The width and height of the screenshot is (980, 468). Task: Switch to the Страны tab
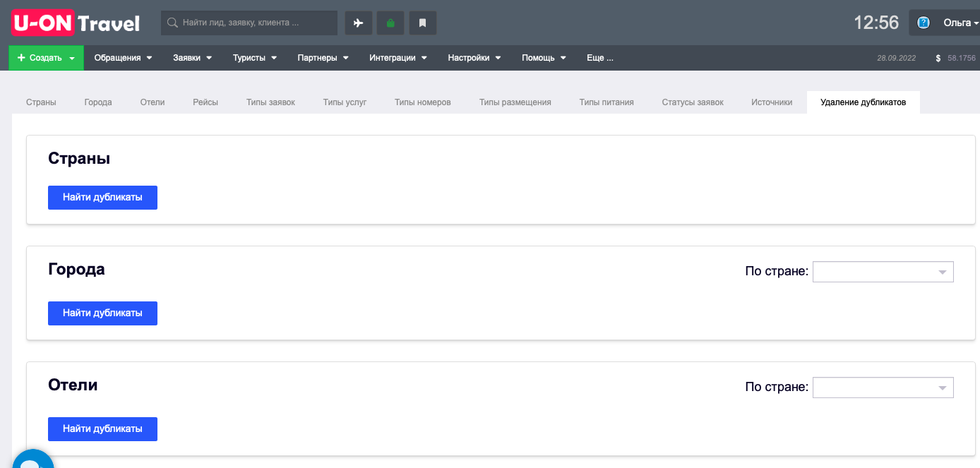tap(41, 102)
